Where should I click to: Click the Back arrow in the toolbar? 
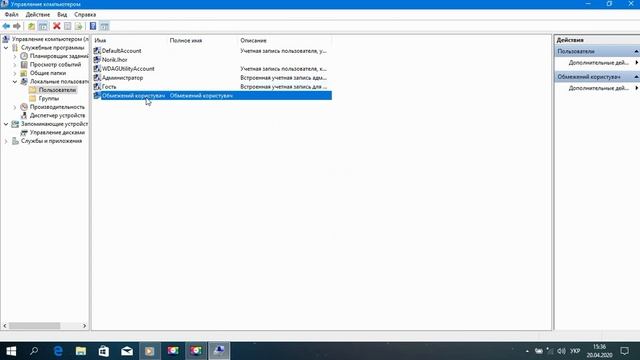6,26
